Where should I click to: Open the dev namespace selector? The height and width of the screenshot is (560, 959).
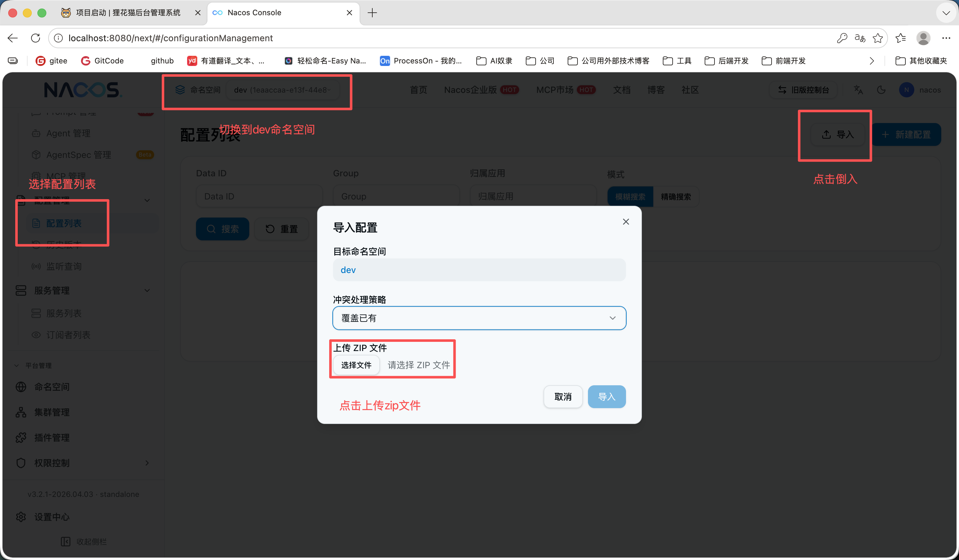[282, 90]
